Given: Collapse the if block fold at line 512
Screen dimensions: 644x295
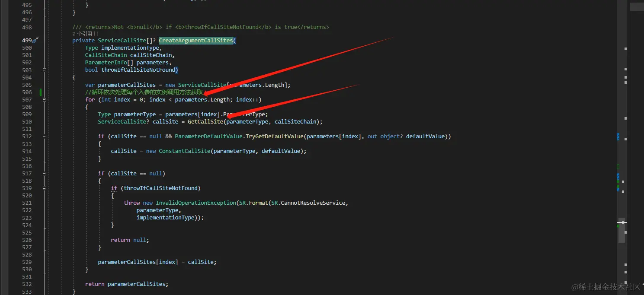Looking at the screenshot, I should click(44, 136).
